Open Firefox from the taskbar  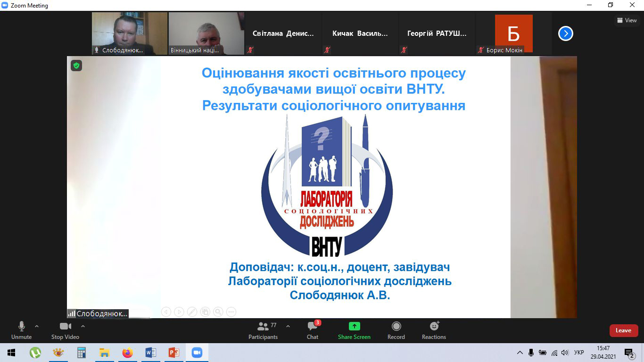click(x=127, y=353)
